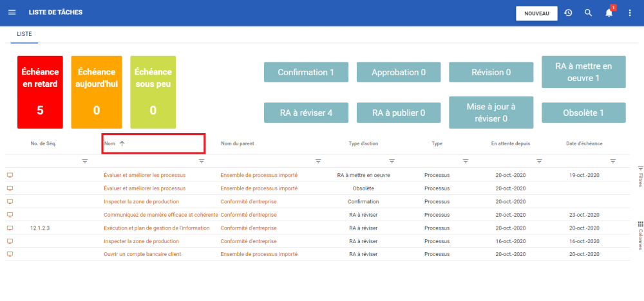The height and width of the screenshot is (301, 644).
Task: Click the Approbation 0 button
Action: (399, 72)
